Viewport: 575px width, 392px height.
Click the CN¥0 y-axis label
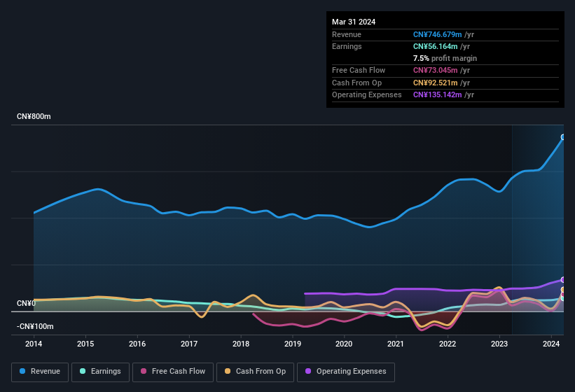pyautogui.click(x=26, y=303)
